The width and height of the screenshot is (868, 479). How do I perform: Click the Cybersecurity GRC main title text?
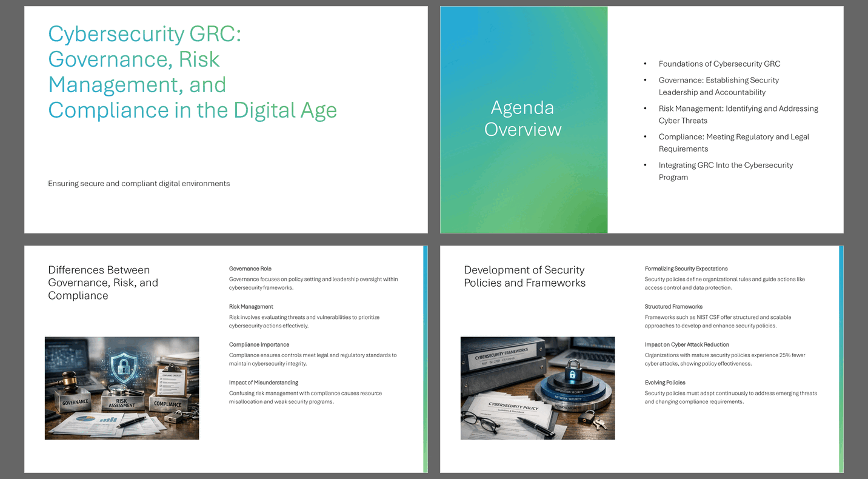tap(192, 72)
